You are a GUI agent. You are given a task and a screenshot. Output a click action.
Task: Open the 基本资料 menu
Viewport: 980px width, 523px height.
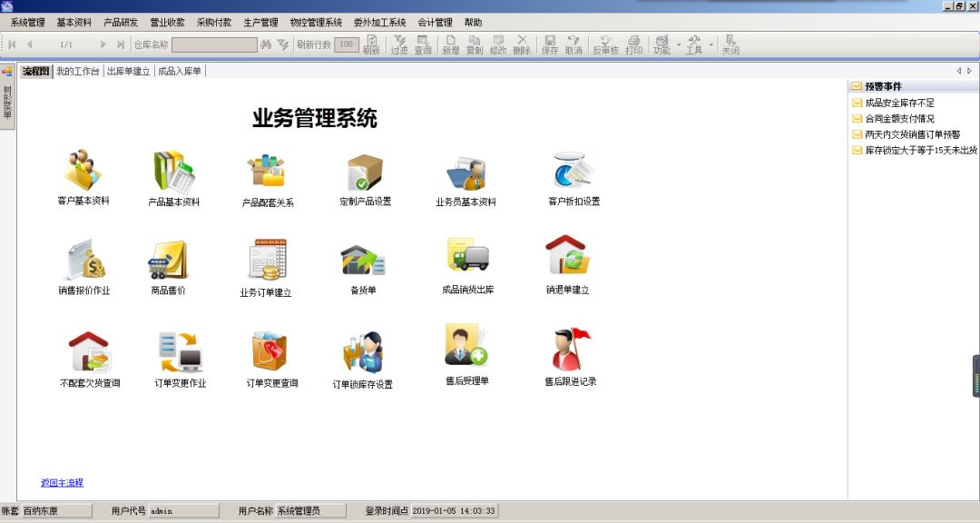tap(73, 23)
